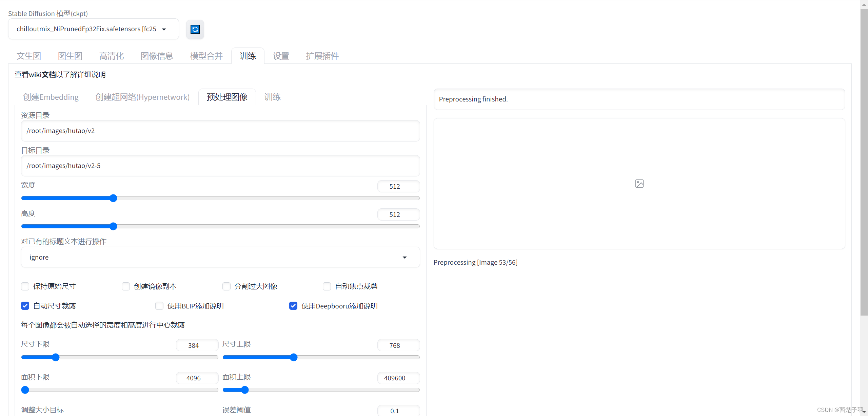
Task: Open the 扩展插件 tab
Action: (x=322, y=56)
